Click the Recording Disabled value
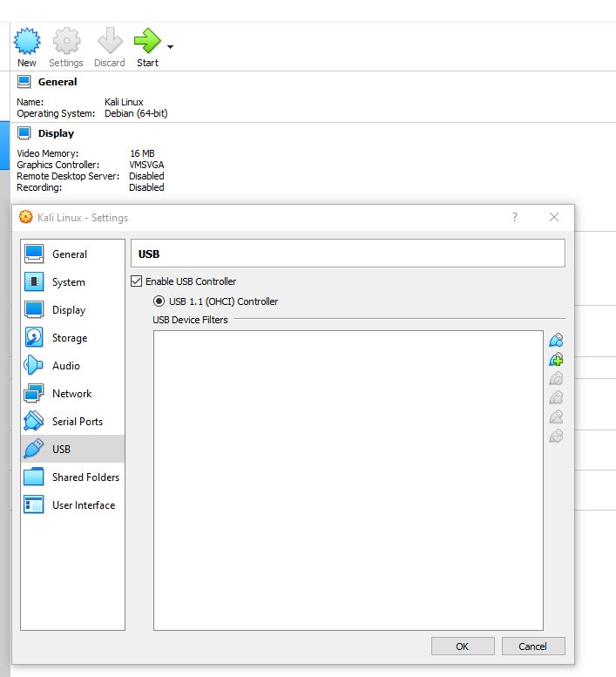Screen dimensions: 616x677 click(146, 187)
